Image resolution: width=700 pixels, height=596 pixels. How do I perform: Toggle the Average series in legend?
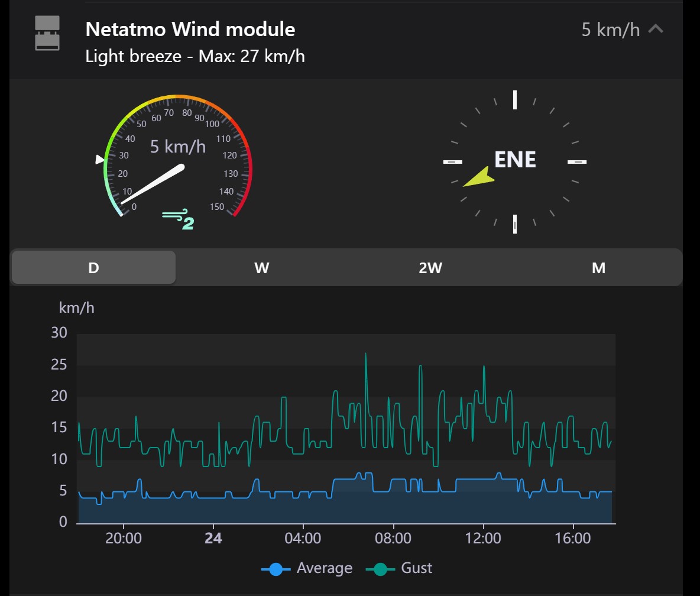coord(307,568)
